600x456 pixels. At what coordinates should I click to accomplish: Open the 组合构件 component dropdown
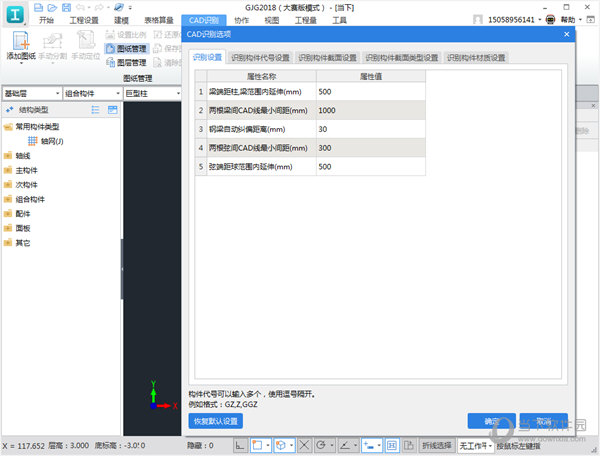click(92, 93)
